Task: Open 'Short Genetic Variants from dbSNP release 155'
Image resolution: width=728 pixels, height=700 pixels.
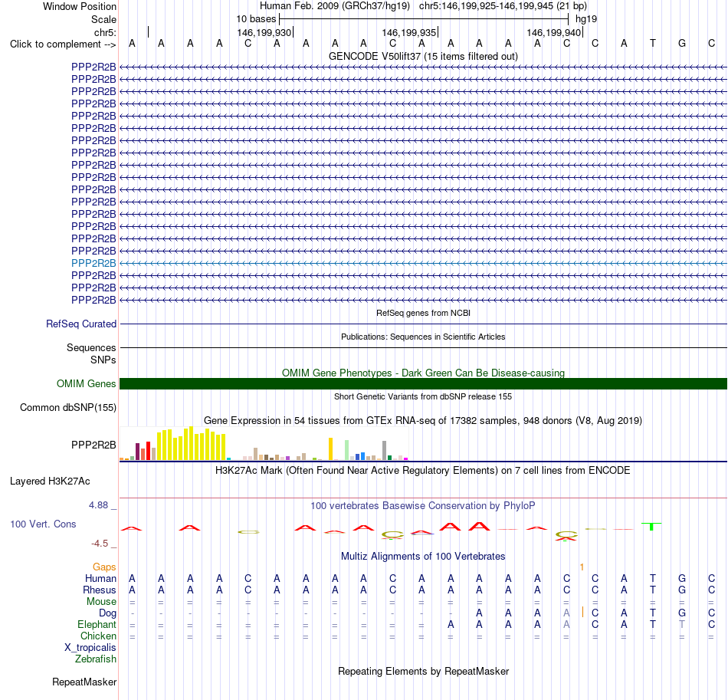Action: coord(423,396)
